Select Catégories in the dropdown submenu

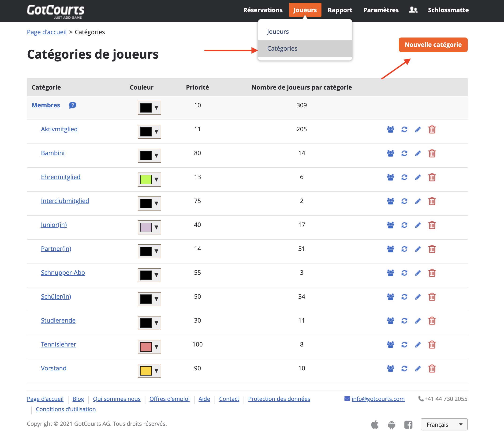point(305,48)
